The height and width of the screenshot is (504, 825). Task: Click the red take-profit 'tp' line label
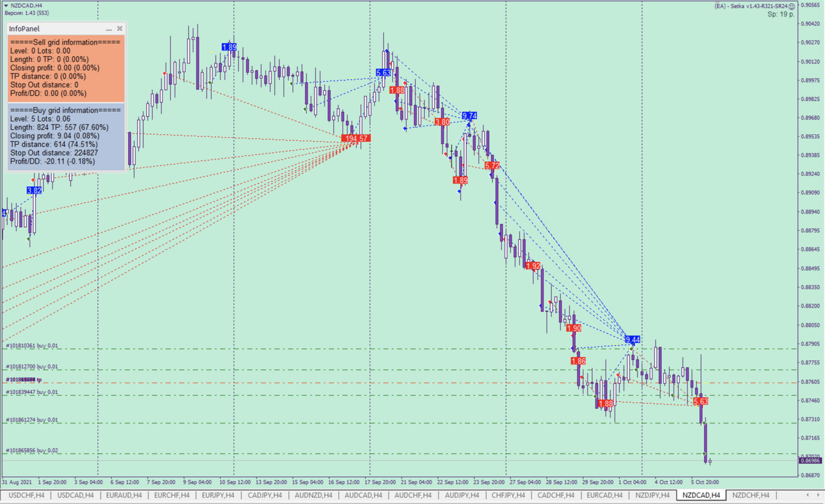24,379
